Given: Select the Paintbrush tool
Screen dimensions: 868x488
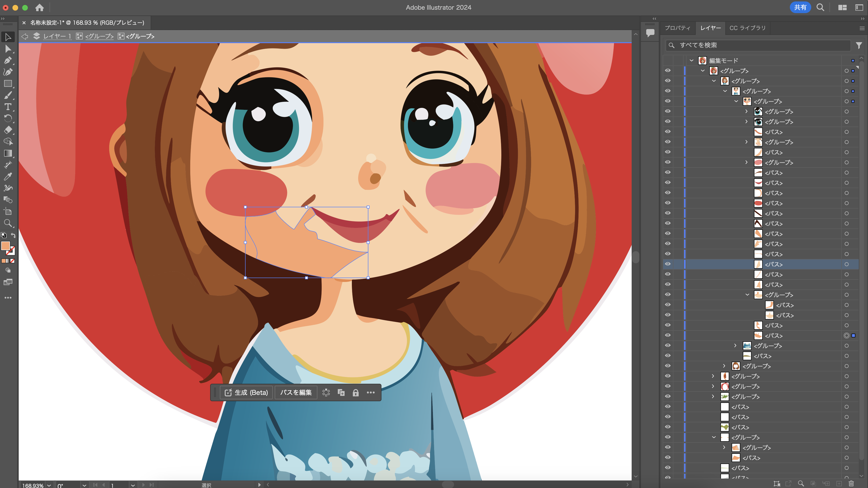Looking at the screenshot, I should point(8,95).
